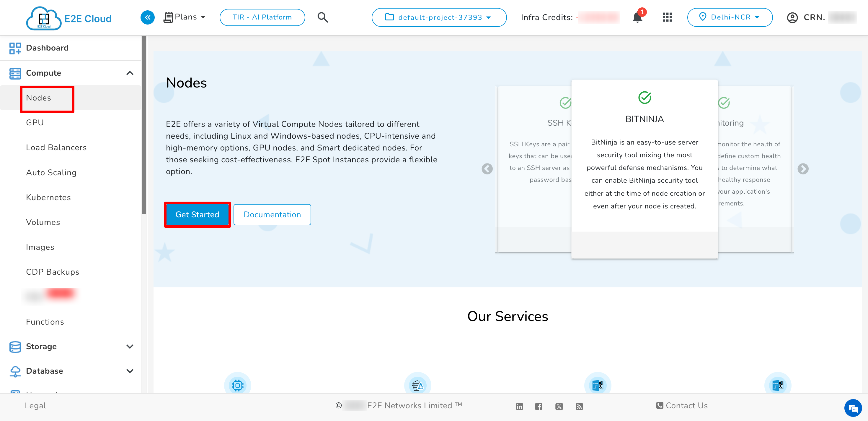Collapse the Compute sidebar section
Viewport: 868px width, 421px height.
130,73
